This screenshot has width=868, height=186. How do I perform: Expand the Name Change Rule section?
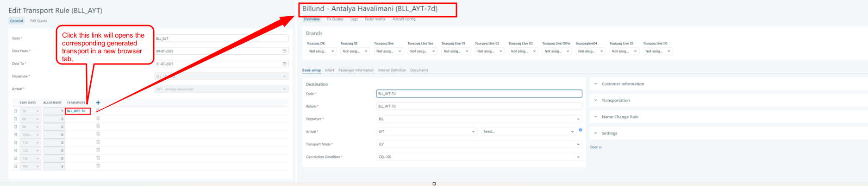[x=619, y=117]
